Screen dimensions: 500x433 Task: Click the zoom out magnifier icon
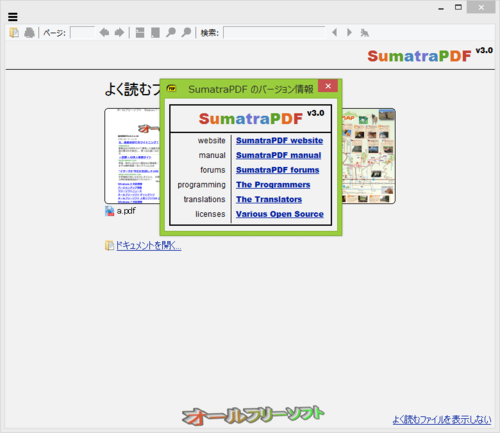tap(171, 32)
